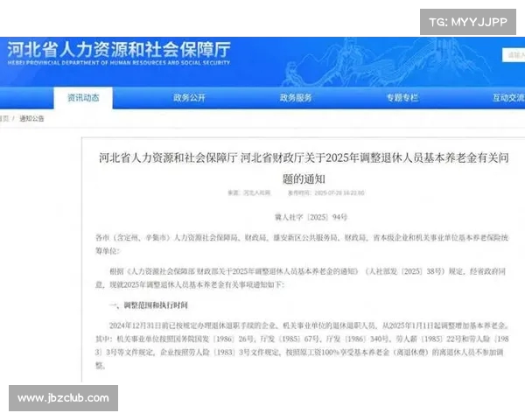This screenshot has width=525, height=420.
Task: Click the 通知公告 breadcrumb link
Action: click(31, 119)
